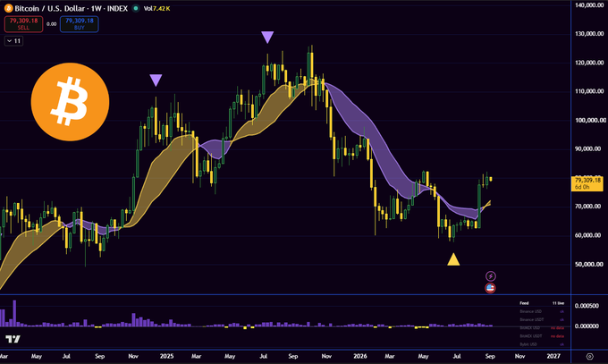
Task: Click the Bitcoin / U.S. Dollar symbol title
Action: pos(72,8)
